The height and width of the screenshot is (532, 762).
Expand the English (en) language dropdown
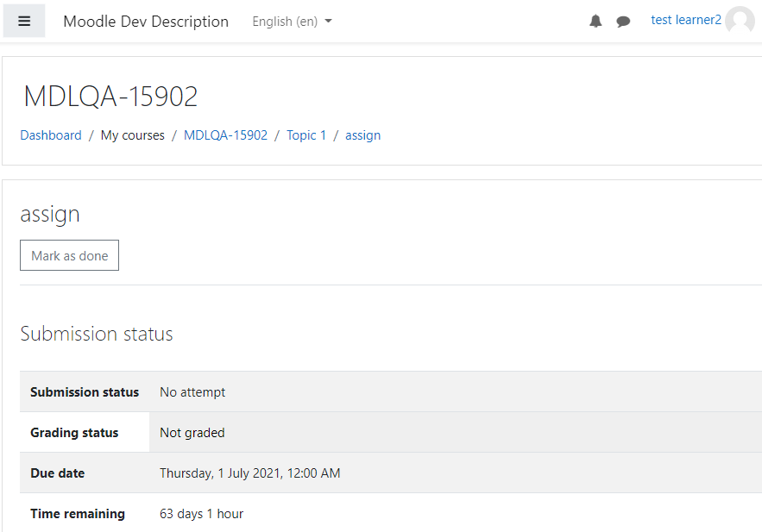pyautogui.click(x=292, y=22)
